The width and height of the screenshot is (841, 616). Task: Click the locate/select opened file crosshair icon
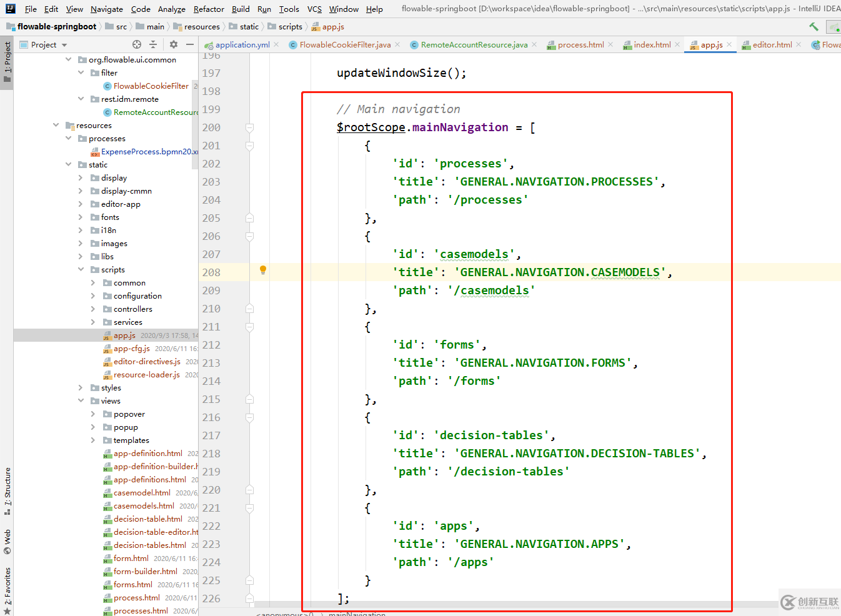[x=137, y=44]
